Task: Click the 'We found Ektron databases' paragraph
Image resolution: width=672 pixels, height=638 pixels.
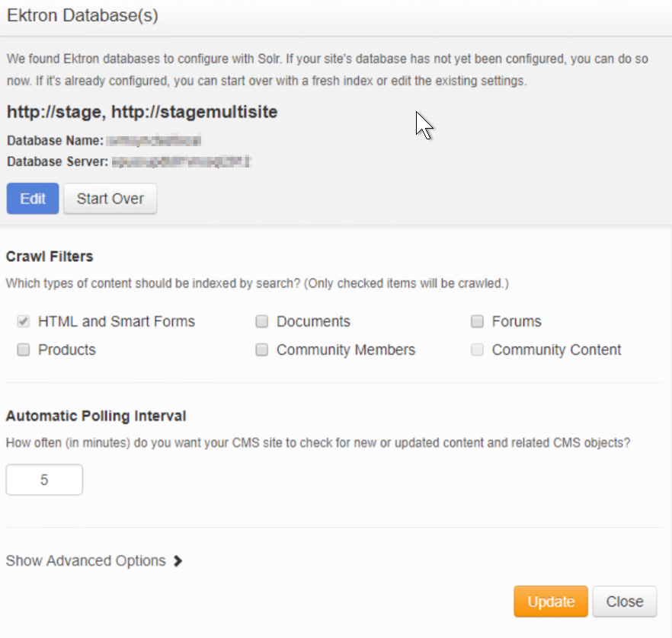Action: point(328,70)
